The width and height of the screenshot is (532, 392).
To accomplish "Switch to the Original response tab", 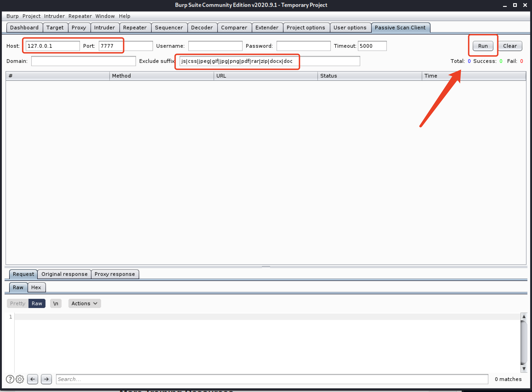I will [x=64, y=274].
